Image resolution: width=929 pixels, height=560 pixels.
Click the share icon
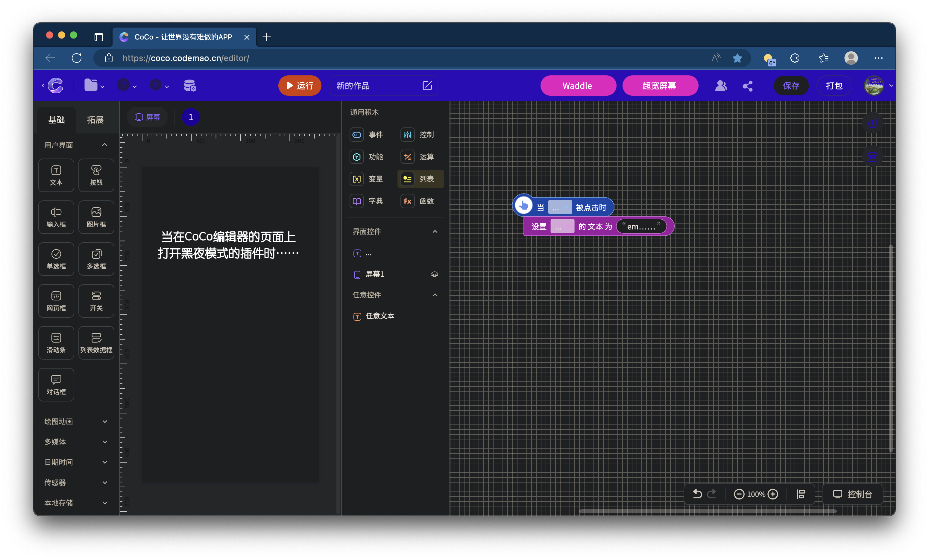(748, 86)
